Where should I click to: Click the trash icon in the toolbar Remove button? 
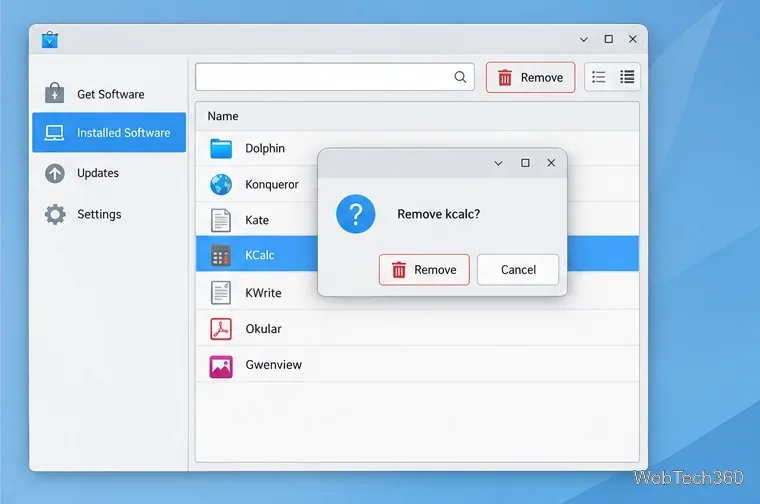pyautogui.click(x=505, y=78)
